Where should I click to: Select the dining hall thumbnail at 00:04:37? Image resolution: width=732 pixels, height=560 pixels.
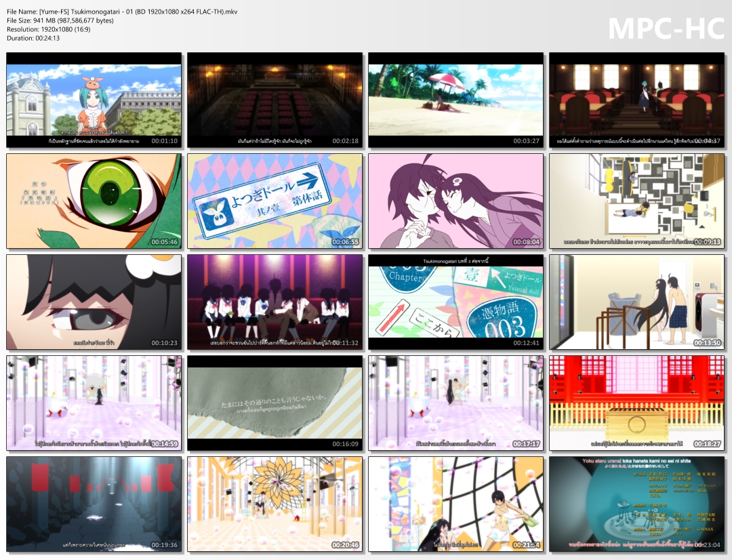tap(636, 100)
